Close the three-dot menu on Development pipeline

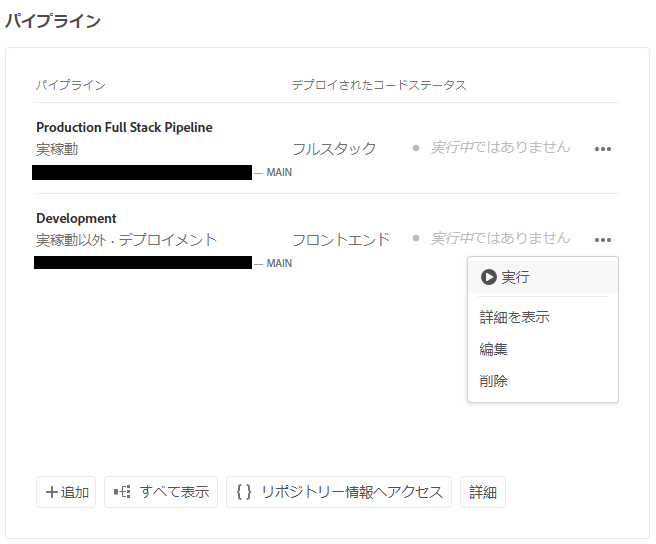(x=602, y=240)
